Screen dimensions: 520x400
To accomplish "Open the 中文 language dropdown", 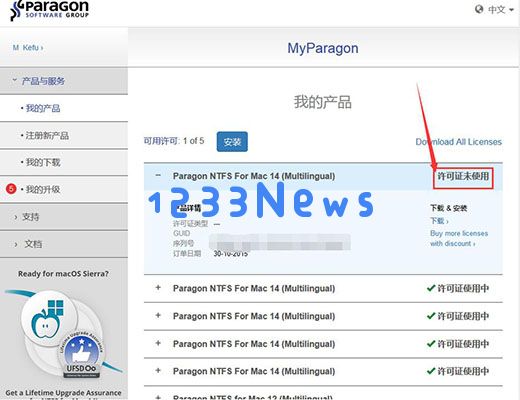I will (500, 9).
